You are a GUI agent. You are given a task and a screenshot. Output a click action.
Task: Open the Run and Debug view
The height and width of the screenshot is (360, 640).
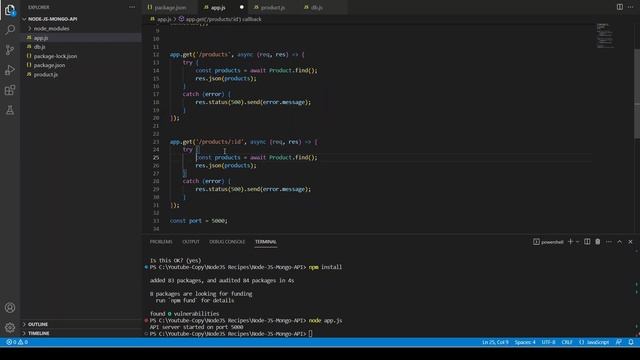10,70
